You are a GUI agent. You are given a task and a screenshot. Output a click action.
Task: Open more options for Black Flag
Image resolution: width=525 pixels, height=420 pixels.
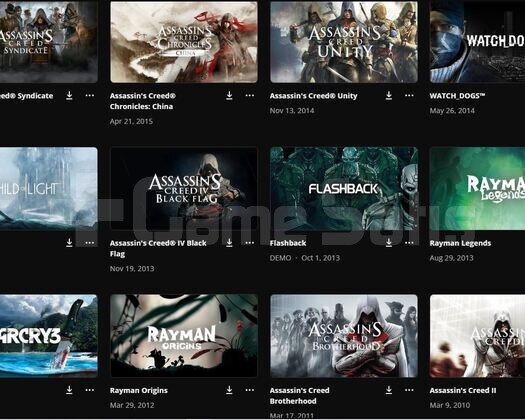click(249, 242)
